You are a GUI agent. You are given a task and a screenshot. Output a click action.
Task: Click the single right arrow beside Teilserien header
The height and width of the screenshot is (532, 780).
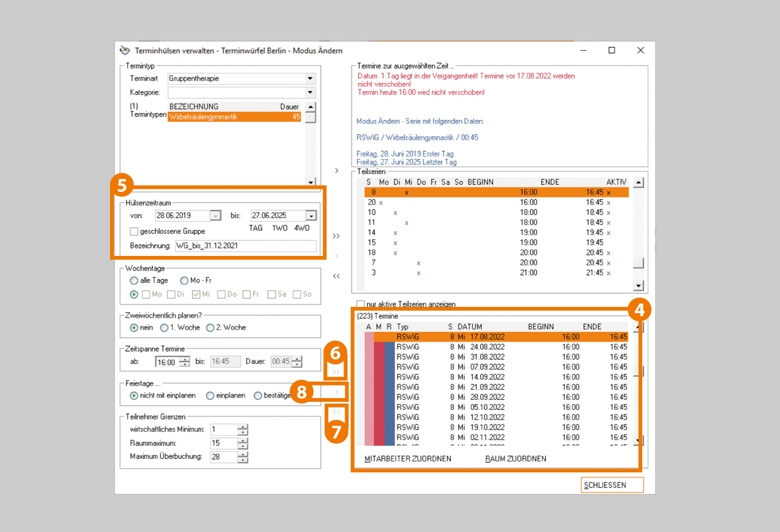point(337,170)
